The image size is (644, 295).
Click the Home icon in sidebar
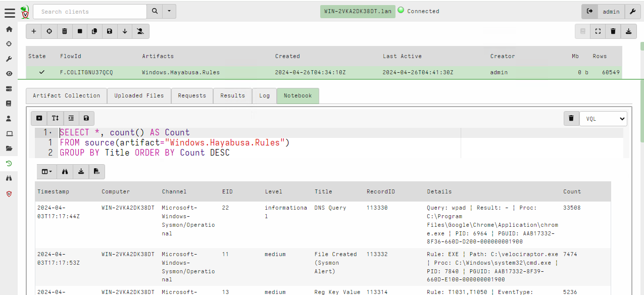point(9,29)
